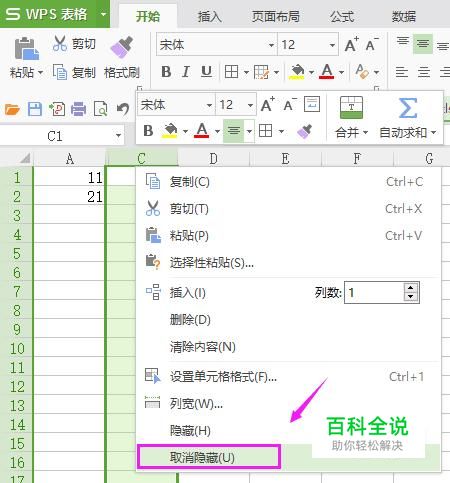Toggle Underline in the ribbon
Screen dimensions: 450x483
click(206, 72)
